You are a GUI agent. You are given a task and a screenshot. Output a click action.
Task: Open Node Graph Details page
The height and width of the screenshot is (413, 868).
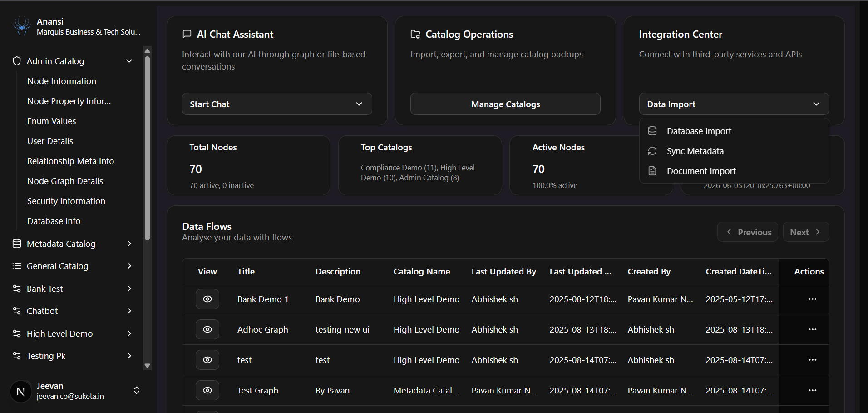65,181
